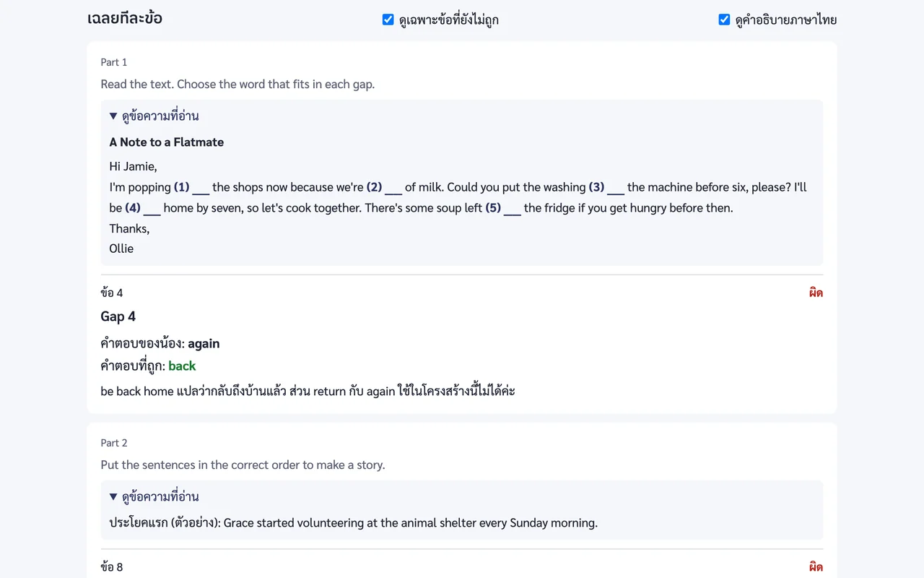
Task: Click the 'Gap 4' heading
Action: pyautogui.click(x=118, y=316)
